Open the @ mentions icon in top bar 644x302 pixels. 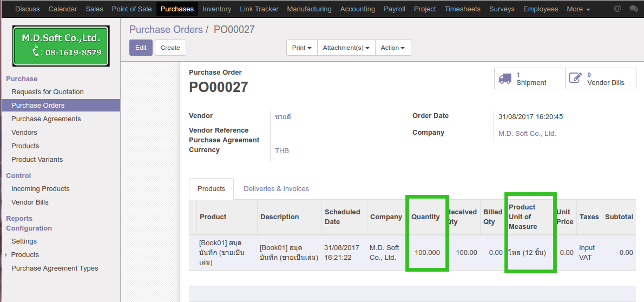617,9
